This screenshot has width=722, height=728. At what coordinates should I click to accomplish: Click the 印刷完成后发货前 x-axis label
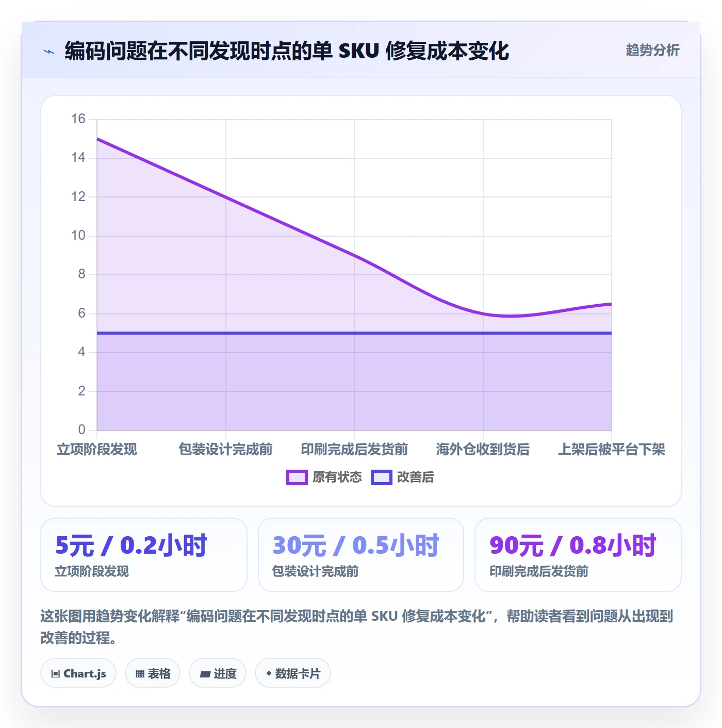point(354,450)
